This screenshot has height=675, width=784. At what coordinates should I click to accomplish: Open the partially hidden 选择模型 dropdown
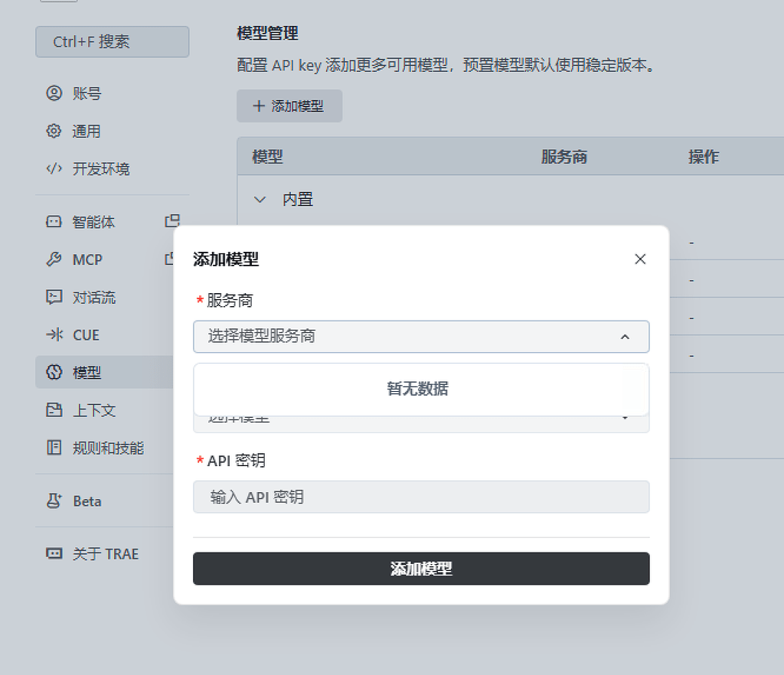[421, 424]
